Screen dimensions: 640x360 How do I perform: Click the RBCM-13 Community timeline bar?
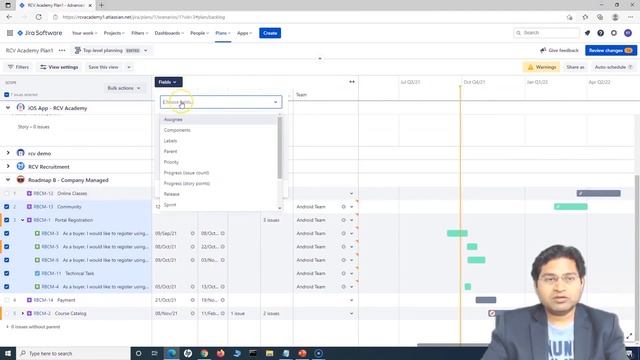pos(571,207)
